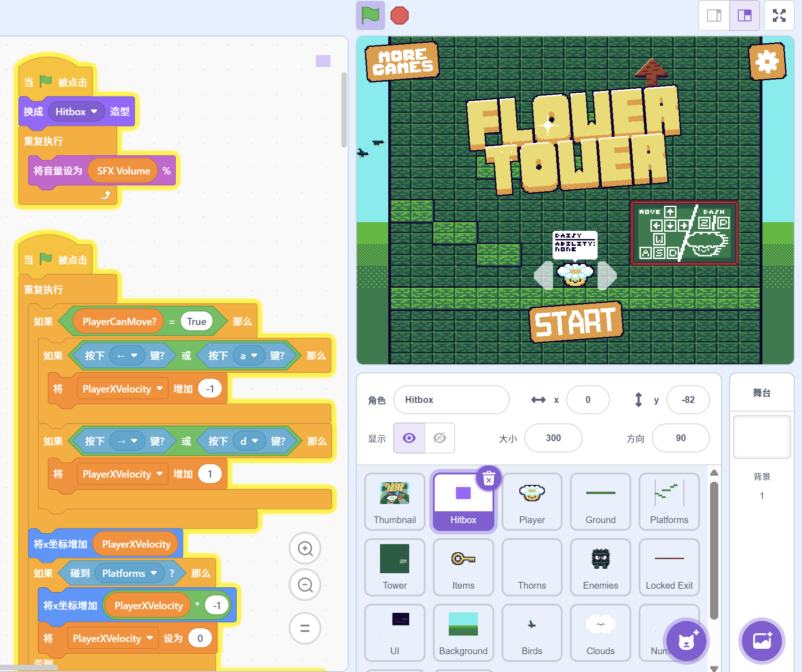The image size is (802, 672).
Task: Open the left arrow key dropdown
Action: pos(127,356)
